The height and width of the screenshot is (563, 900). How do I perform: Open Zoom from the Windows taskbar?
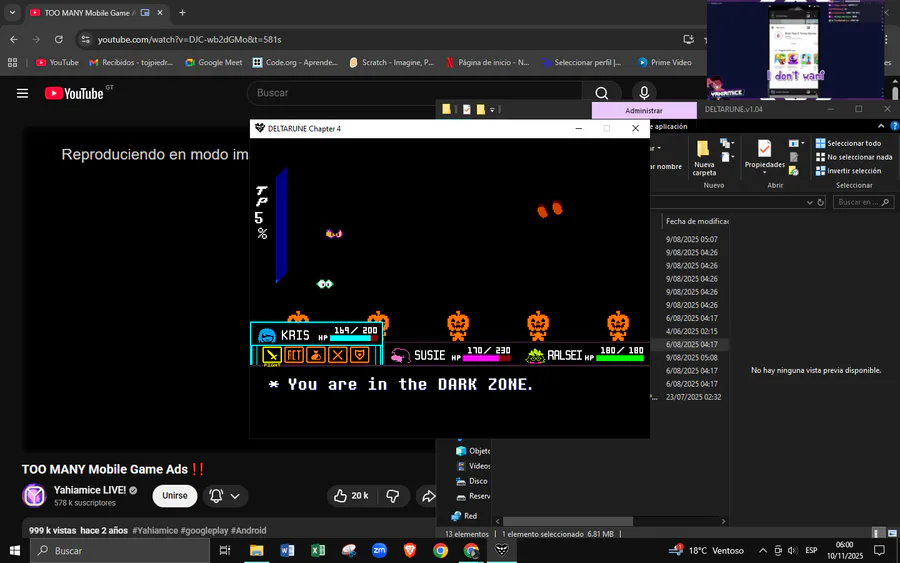[x=379, y=550]
